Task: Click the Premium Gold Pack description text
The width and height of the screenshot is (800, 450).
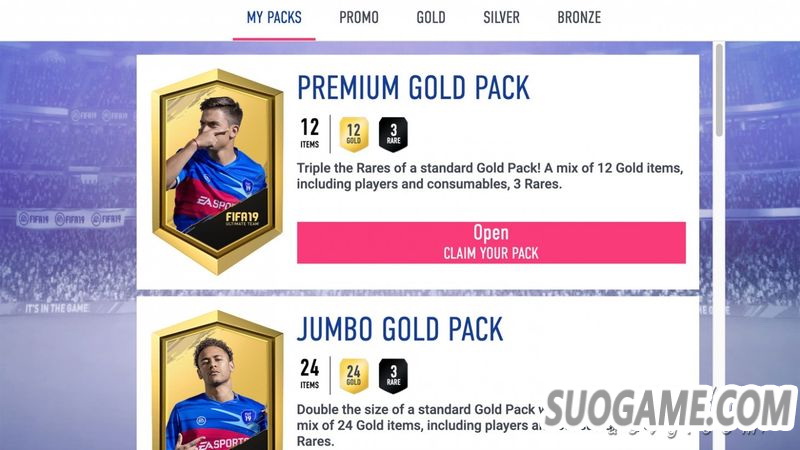Action: pyautogui.click(x=490, y=176)
